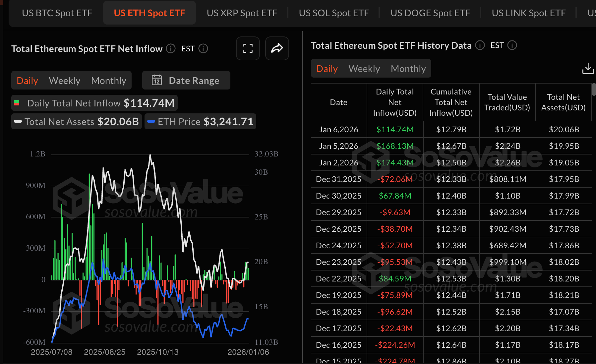Image resolution: width=596 pixels, height=364 pixels.
Task: Click the info icon beside History Data title
Action: pyautogui.click(x=480, y=45)
